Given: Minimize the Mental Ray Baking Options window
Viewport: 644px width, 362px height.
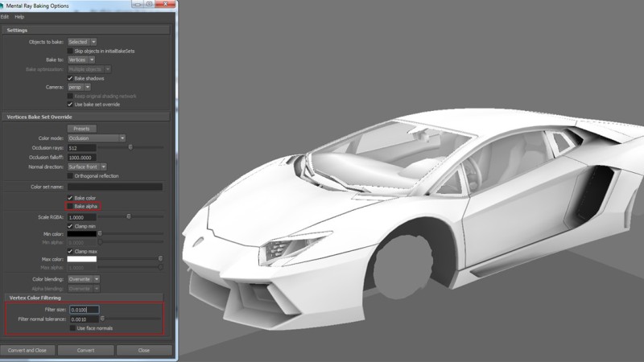Looking at the screenshot, I should 138,4.
